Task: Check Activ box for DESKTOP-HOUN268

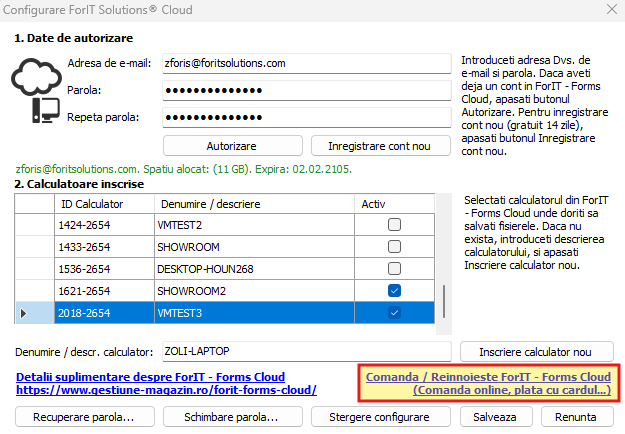Action: tap(394, 269)
